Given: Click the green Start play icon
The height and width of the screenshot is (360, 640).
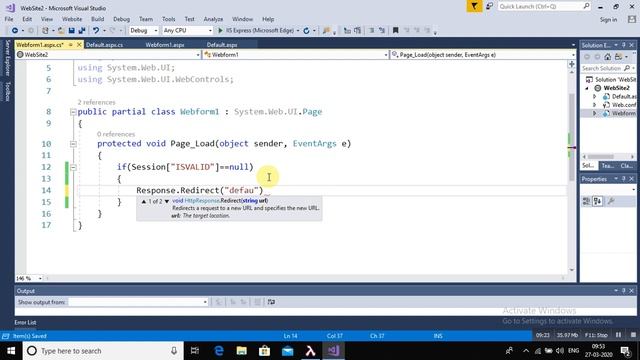Looking at the screenshot, I should pyautogui.click(x=220, y=31).
